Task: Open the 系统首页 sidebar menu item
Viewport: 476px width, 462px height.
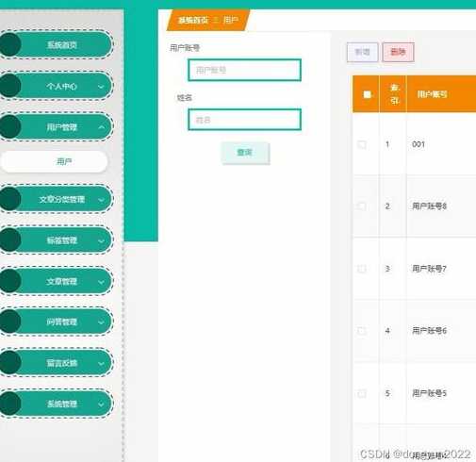Action: pyautogui.click(x=56, y=45)
